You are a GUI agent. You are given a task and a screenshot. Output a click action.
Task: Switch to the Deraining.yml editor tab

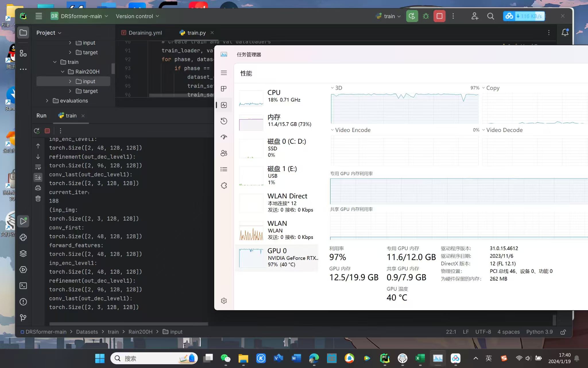point(145,33)
